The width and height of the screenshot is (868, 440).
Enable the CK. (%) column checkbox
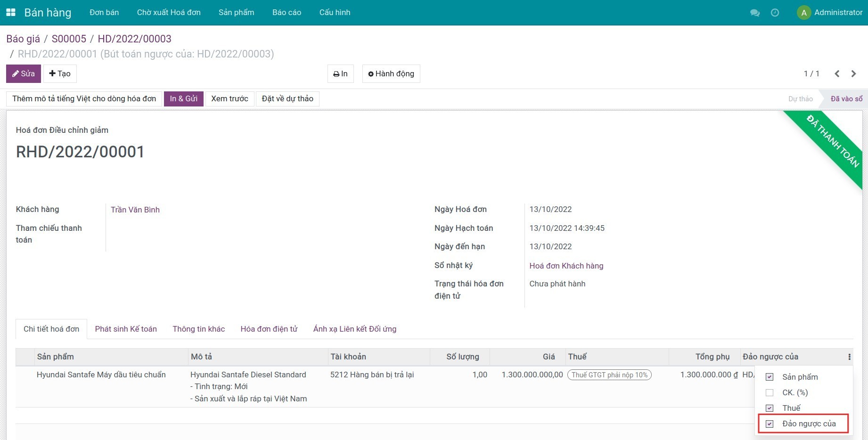click(x=770, y=392)
